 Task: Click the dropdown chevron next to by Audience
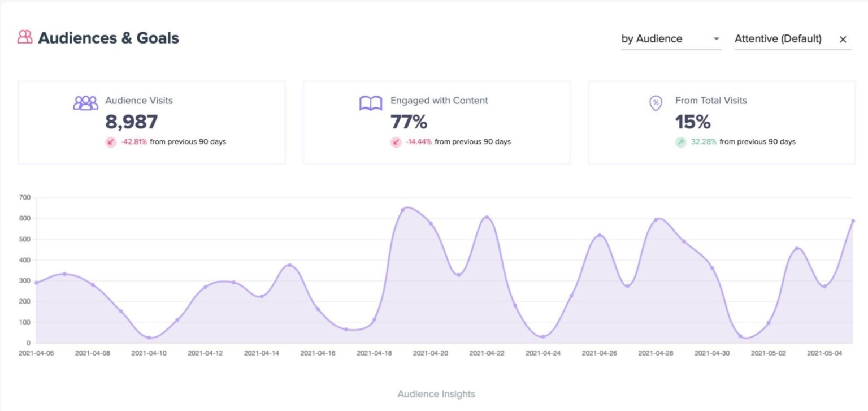(716, 39)
